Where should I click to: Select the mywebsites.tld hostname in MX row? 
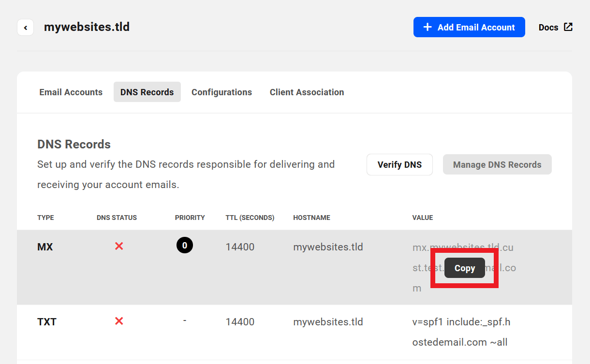(328, 247)
